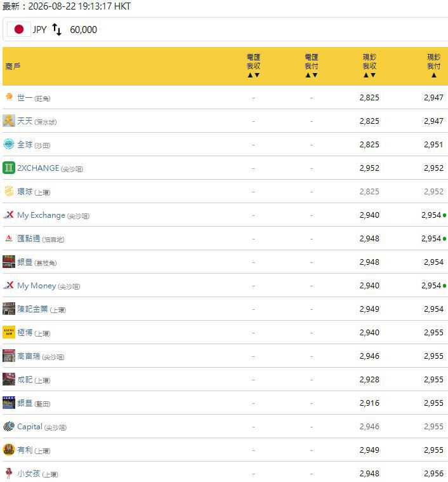Image resolution: width=448 pixels, height=482 pixels.
Task: Open the 小女孩 上環 merchant link
Action: 37,473
